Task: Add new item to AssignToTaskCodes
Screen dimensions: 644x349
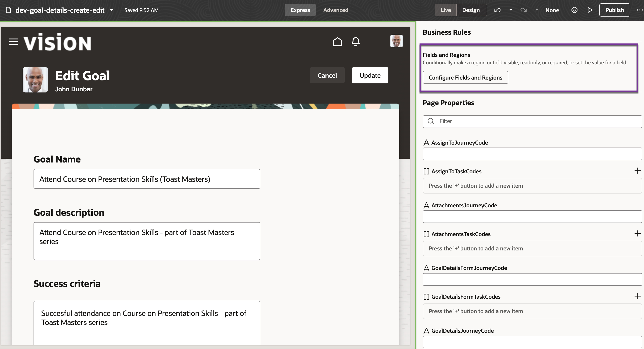Action: (637, 171)
